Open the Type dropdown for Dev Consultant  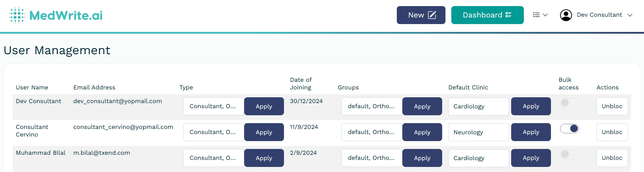point(213,106)
